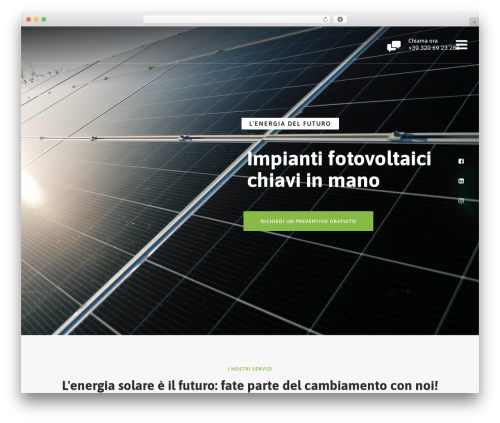The width and height of the screenshot is (500, 423).
Task: Click the phone number +39 320 69 23 284
Action: (434, 48)
